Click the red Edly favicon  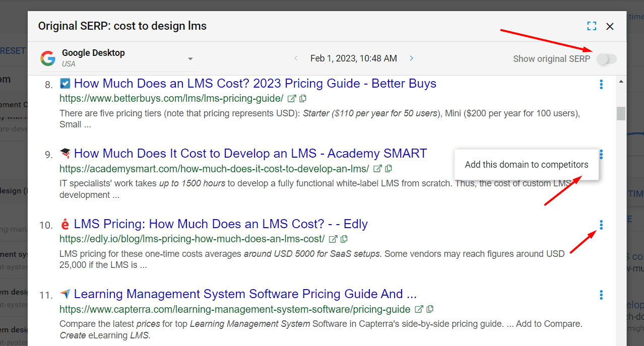pyautogui.click(x=65, y=224)
